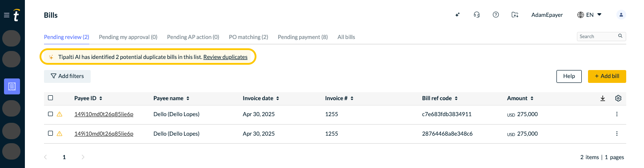Image resolution: width=644 pixels, height=168 pixels.
Task: Open the support headset icon
Action: pyautogui.click(x=476, y=15)
